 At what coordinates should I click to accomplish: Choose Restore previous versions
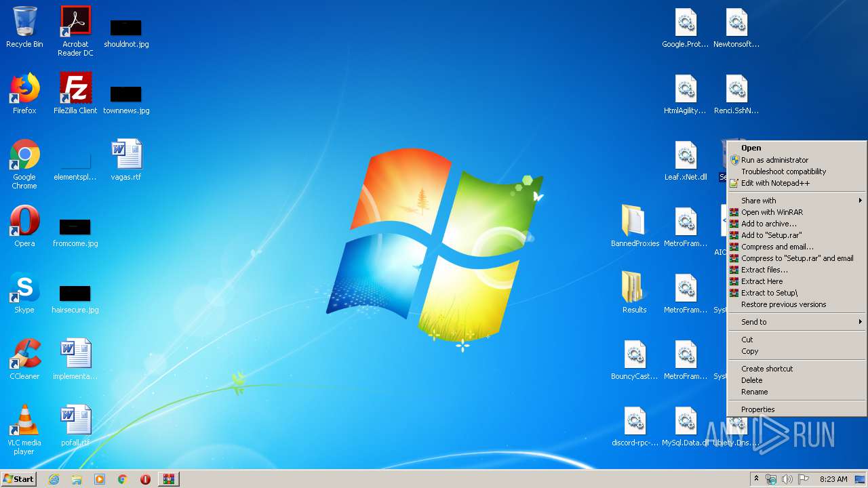pos(797,304)
